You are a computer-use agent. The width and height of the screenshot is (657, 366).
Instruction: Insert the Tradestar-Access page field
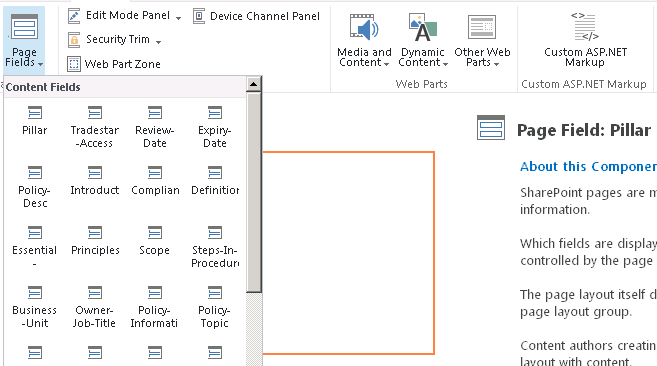95,127
